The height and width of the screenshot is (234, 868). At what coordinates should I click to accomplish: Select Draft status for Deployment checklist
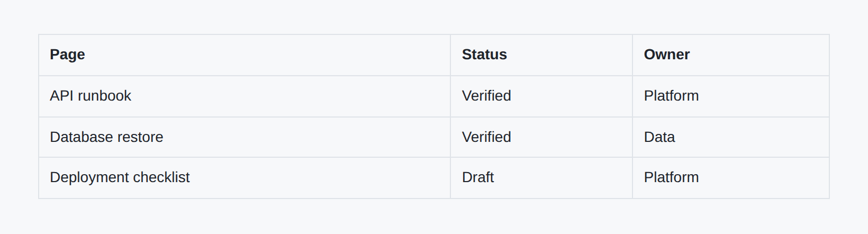(478, 177)
